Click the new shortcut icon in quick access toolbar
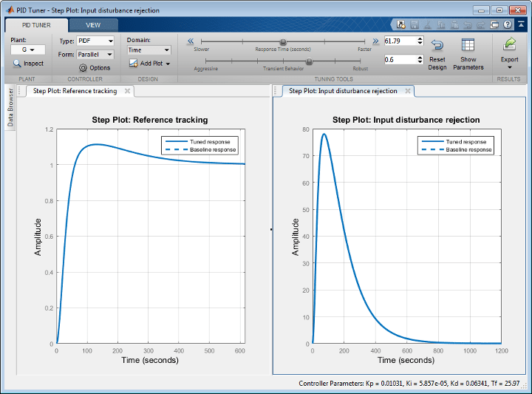 [401, 24]
